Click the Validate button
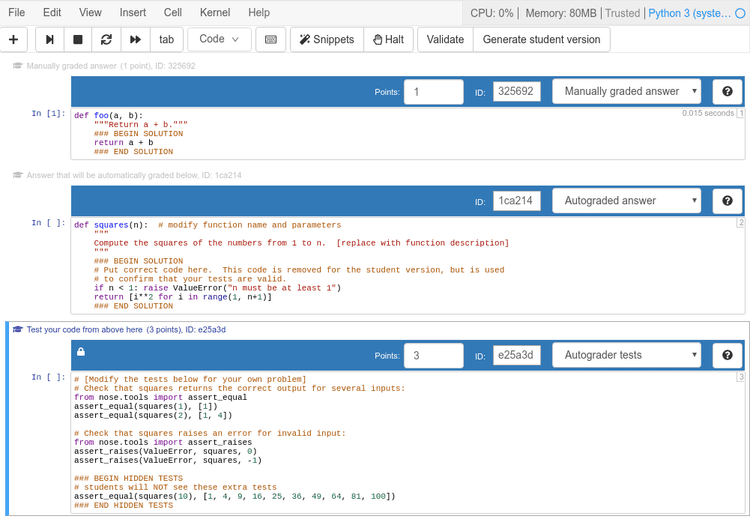 [x=445, y=40]
